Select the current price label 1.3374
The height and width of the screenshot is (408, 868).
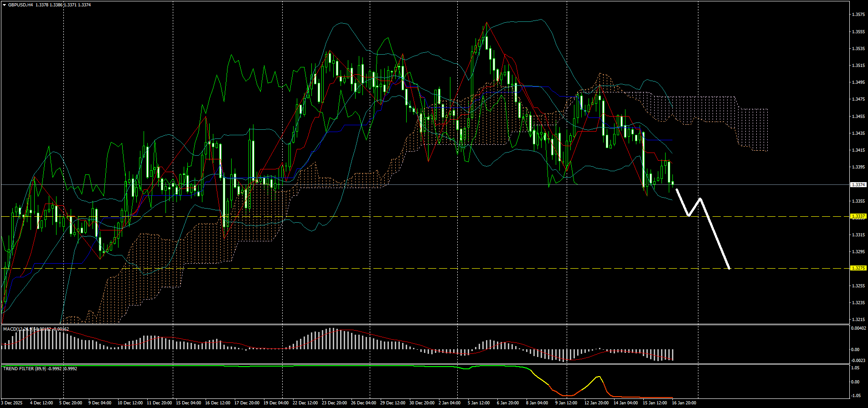pyautogui.click(x=858, y=185)
